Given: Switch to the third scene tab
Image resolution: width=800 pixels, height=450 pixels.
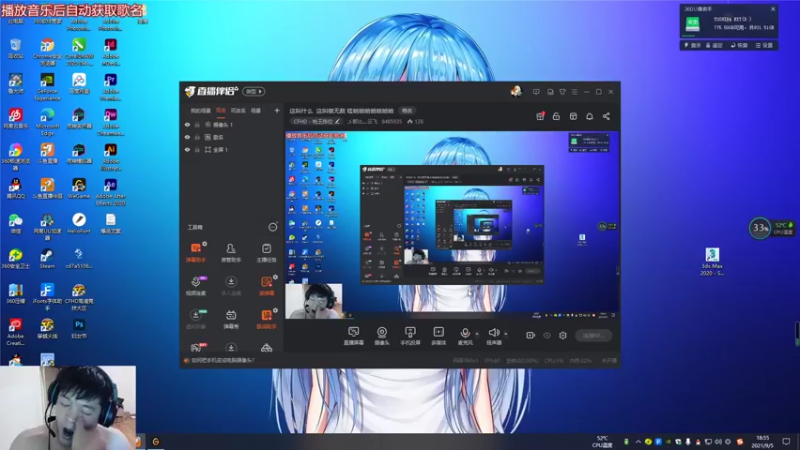Looking at the screenshot, I should 238,110.
